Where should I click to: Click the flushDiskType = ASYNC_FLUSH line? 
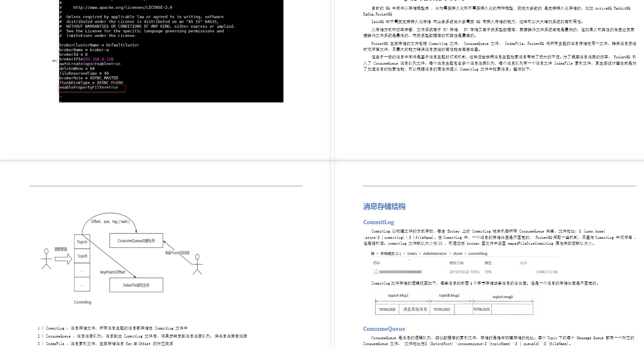(91, 83)
